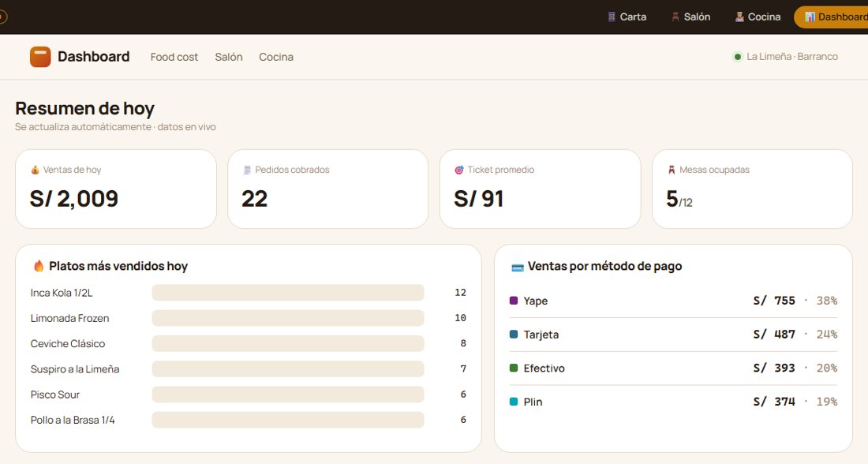Click the fire icon by Platos más vendidos
The width and height of the screenshot is (868, 464).
pos(39,266)
